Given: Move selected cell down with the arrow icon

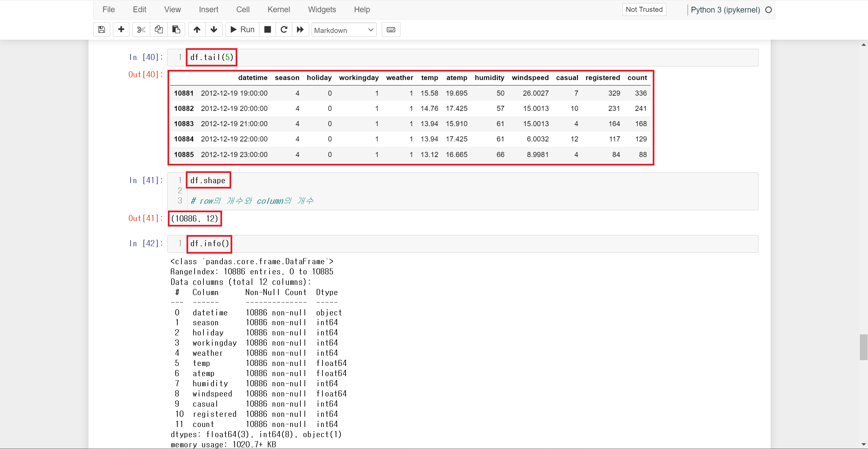Looking at the screenshot, I should [x=214, y=30].
